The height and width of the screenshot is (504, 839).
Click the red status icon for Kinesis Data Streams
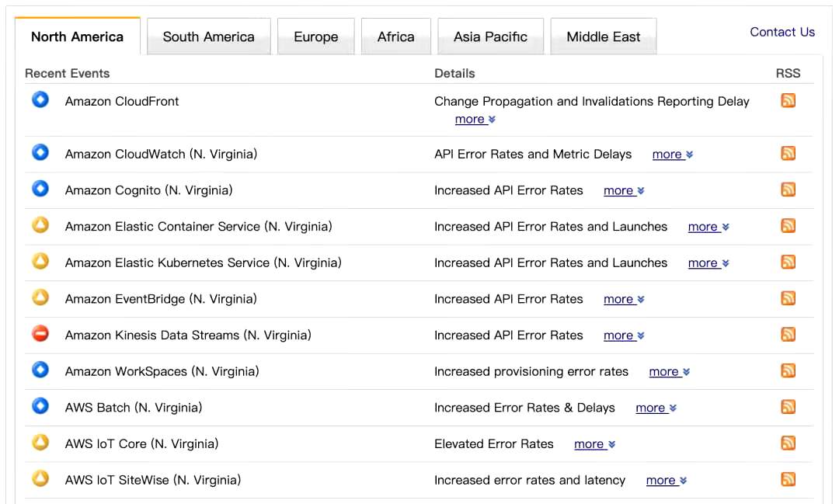[40, 334]
